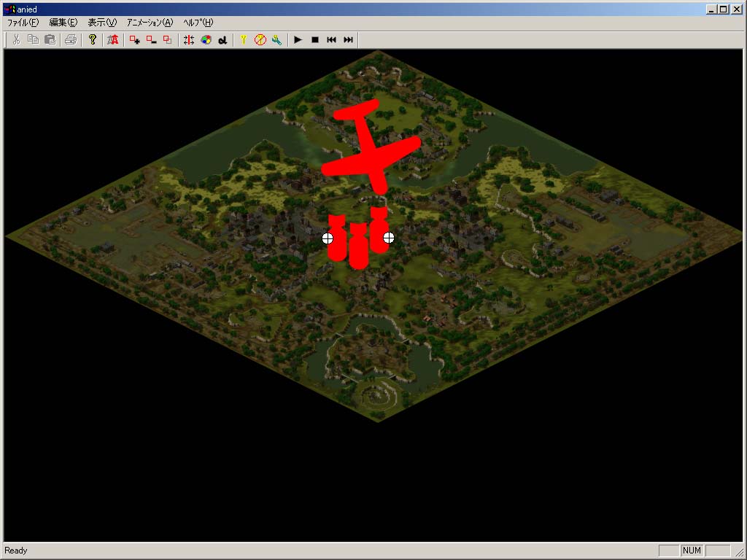The width and height of the screenshot is (747, 560).
Task: Open the ヘルプ(H) menu
Action: (198, 23)
